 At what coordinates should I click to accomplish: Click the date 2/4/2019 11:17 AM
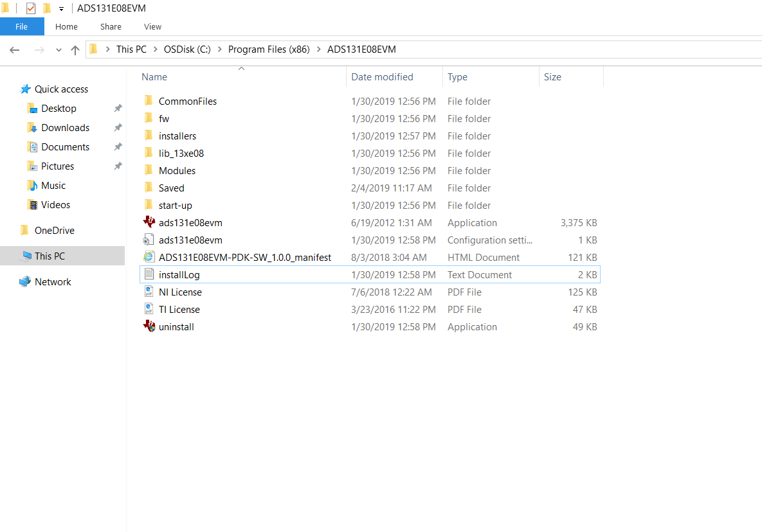click(x=392, y=188)
